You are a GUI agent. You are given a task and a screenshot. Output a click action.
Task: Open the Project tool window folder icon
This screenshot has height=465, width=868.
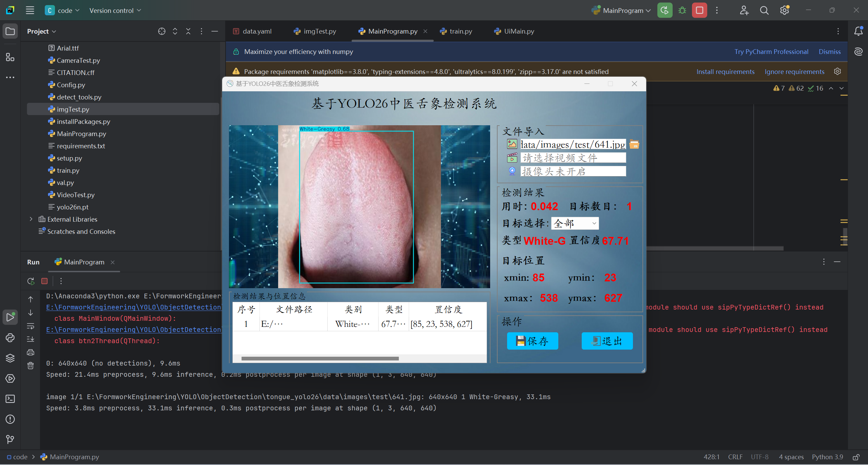click(10, 31)
